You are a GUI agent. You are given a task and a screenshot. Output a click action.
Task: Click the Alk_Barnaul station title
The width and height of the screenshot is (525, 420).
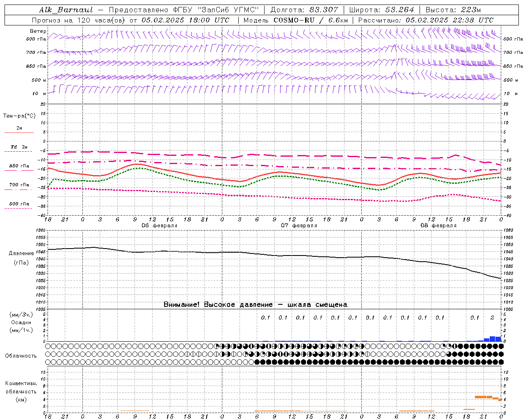(x=66, y=10)
